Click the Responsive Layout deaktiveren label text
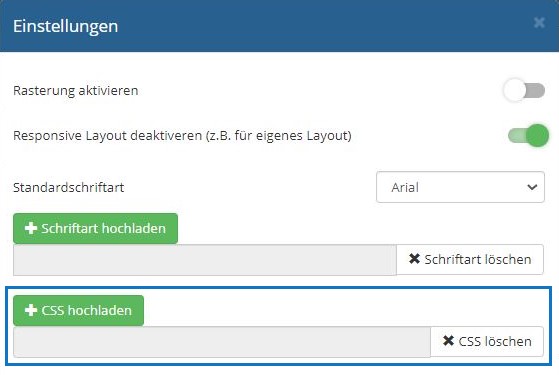The image size is (559, 375). click(182, 136)
